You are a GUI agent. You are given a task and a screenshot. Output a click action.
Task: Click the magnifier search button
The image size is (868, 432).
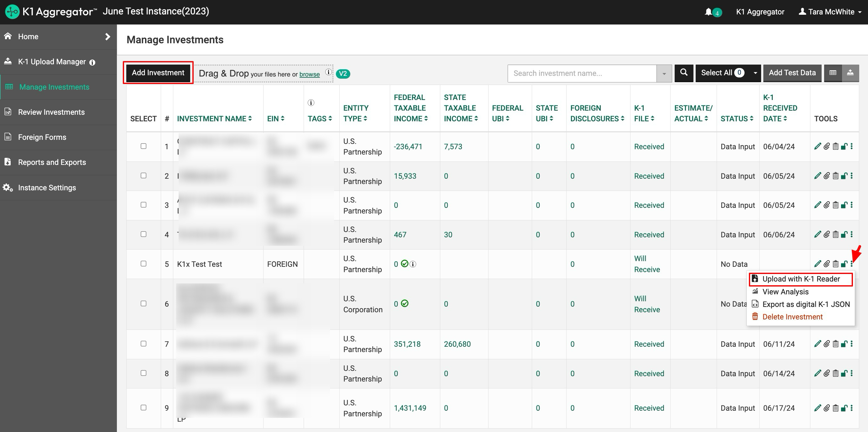pos(684,73)
